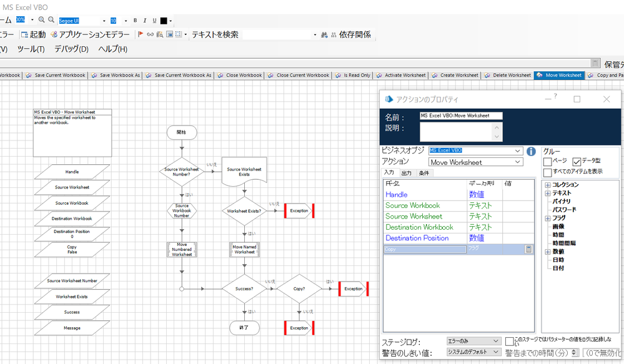This screenshot has height=364, width=624.
Task: Click the blue info icon
Action: pyautogui.click(x=531, y=151)
